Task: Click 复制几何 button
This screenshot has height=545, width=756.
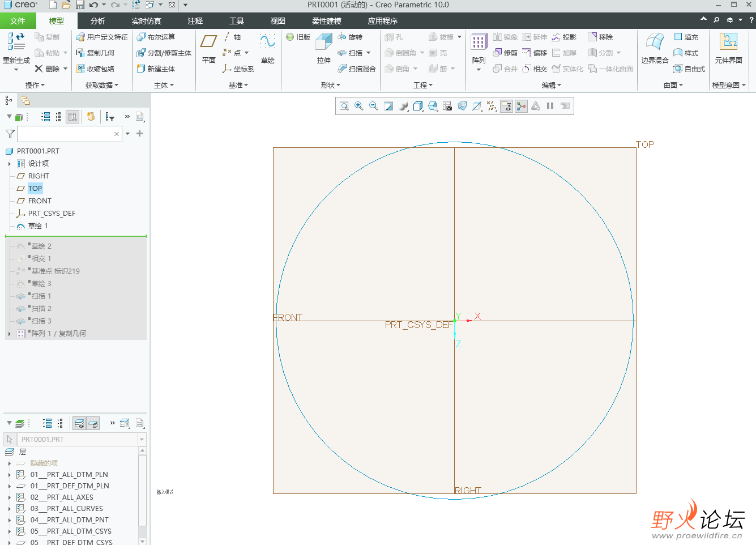Action: (x=95, y=53)
